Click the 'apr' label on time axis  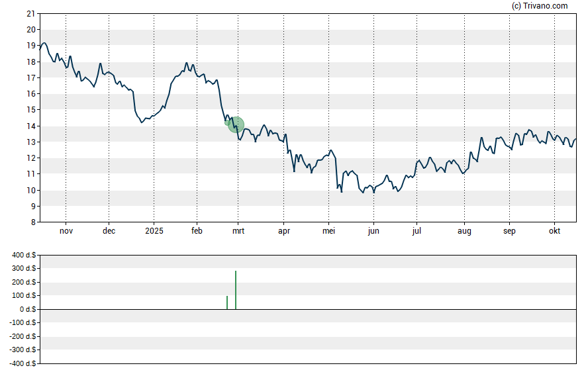click(283, 231)
